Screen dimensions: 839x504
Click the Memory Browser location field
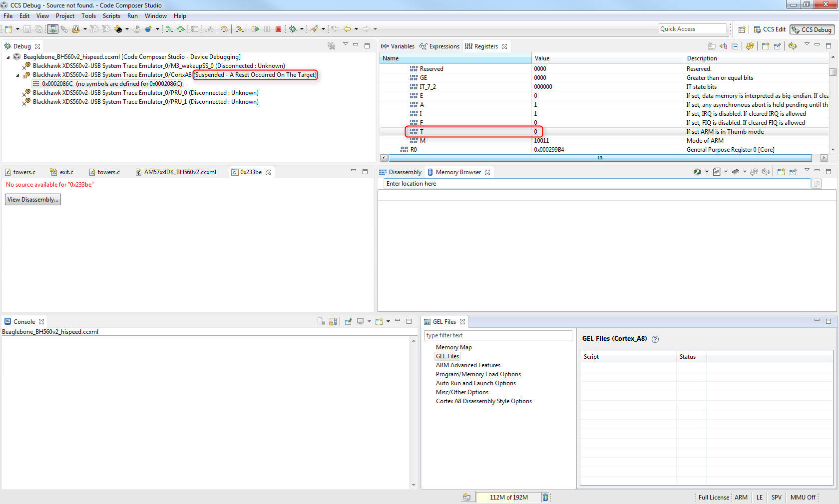[597, 184]
